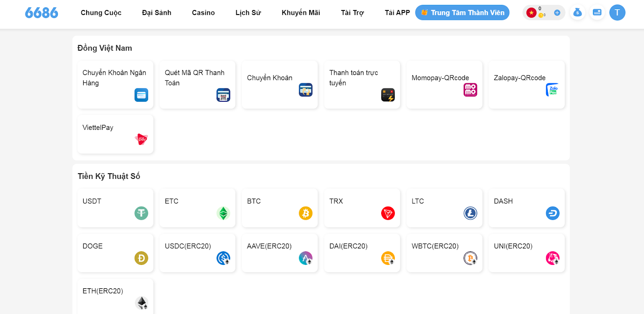
Task: Click the TRX Tron red icon
Action: [388, 213]
